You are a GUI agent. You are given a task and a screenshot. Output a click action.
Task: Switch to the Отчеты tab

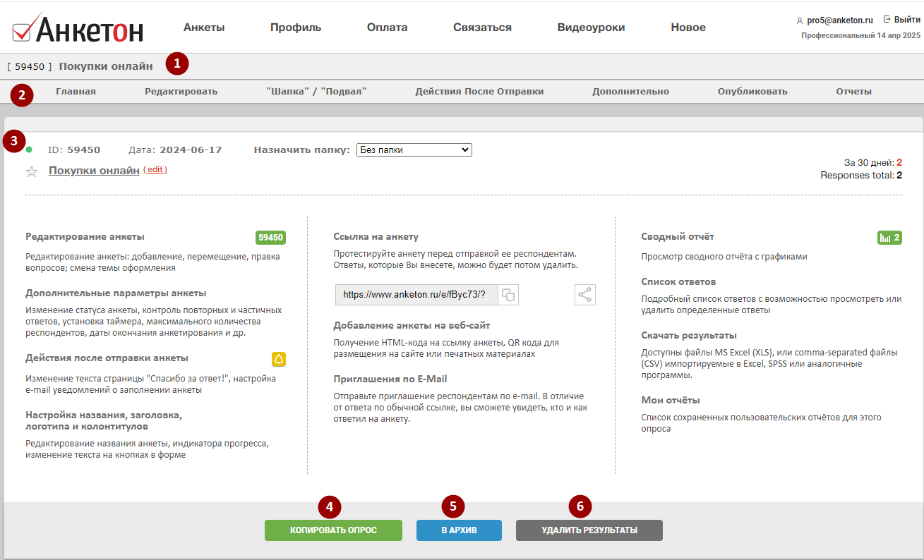coord(853,91)
